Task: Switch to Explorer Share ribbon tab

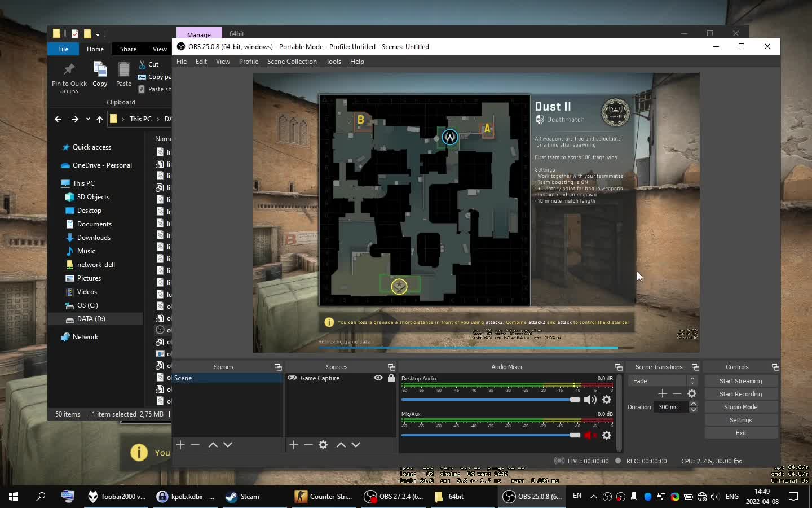Action: [128, 49]
